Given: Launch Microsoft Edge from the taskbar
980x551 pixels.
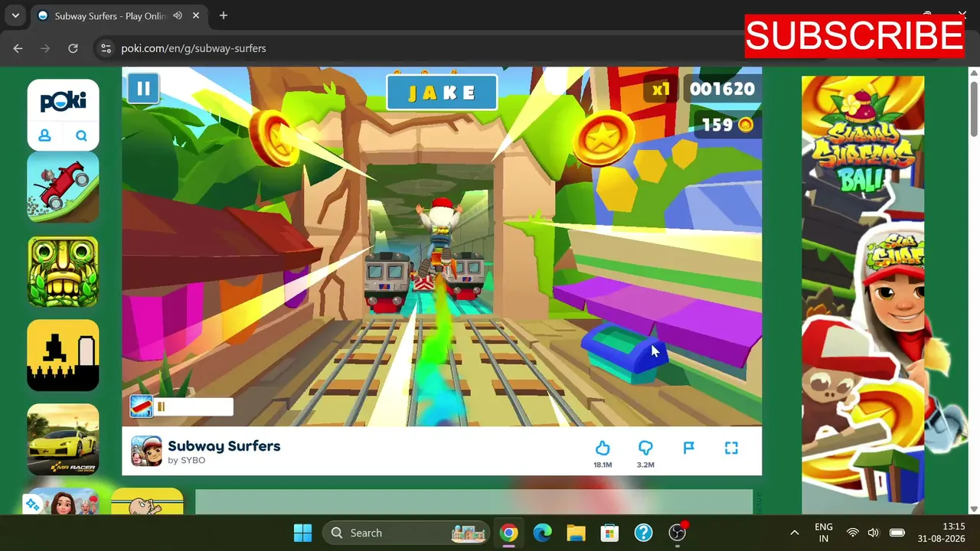Looking at the screenshot, I should (x=542, y=533).
